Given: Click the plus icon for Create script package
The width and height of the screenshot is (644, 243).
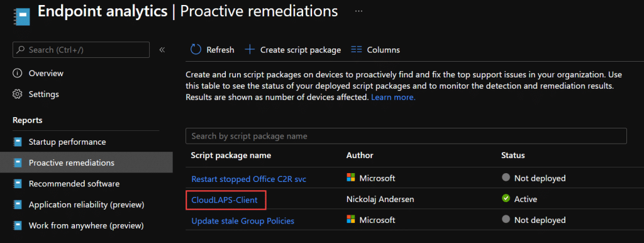Looking at the screenshot, I should (249, 50).
